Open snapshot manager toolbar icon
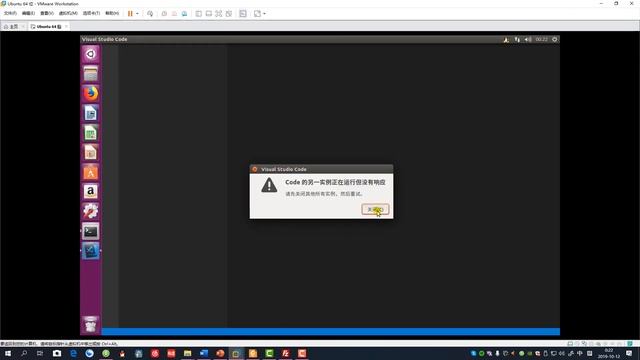The image size is (640, 360). point(184,13)
